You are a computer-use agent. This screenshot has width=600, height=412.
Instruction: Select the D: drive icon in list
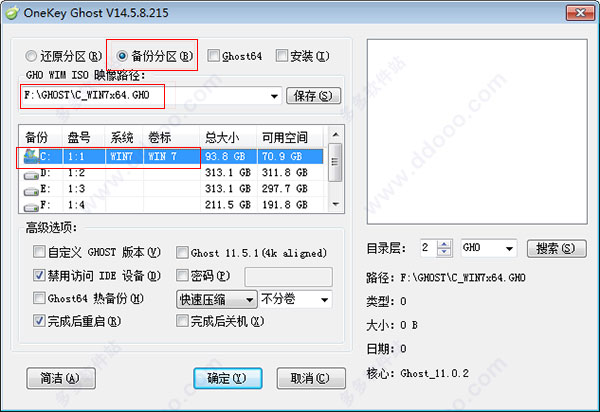(32, 173)
